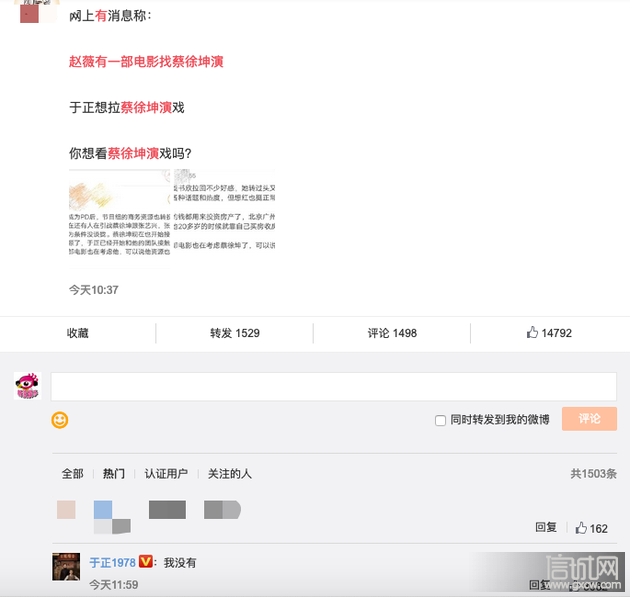Click the 网上有消息称 text
Image resolution: width=630 pixels, height=597 pixels.
110,16
